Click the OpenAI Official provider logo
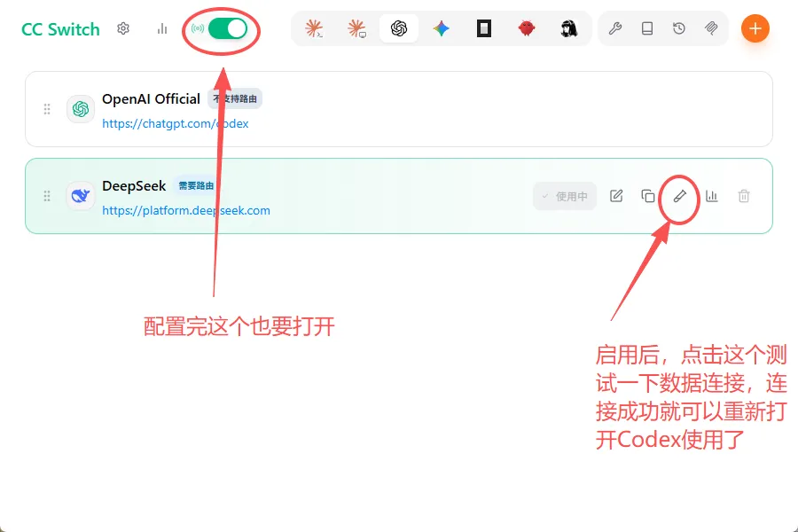 tap(81, 109)
